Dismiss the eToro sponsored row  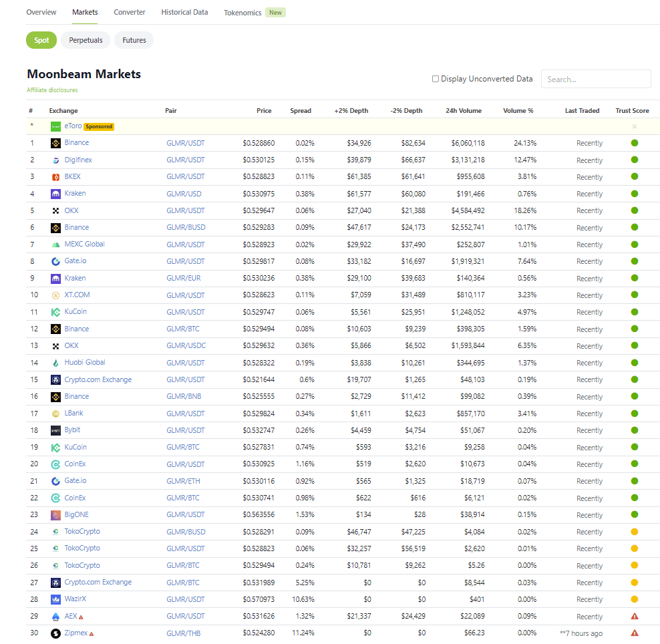pyautogui.click(x=635, y=126)
